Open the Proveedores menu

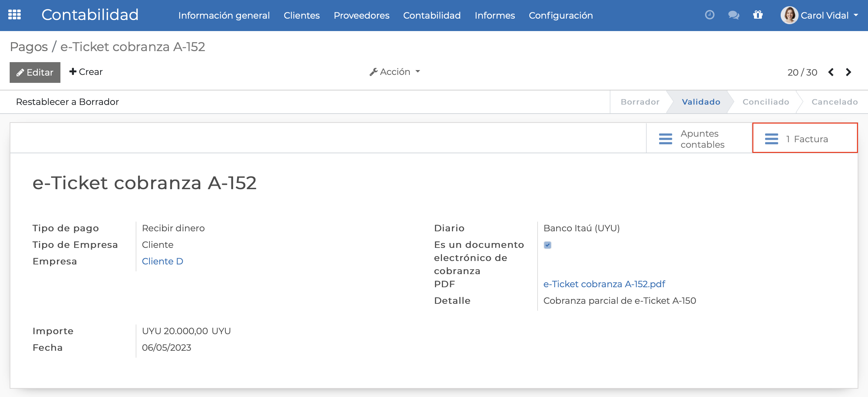(x=361, y=15)
